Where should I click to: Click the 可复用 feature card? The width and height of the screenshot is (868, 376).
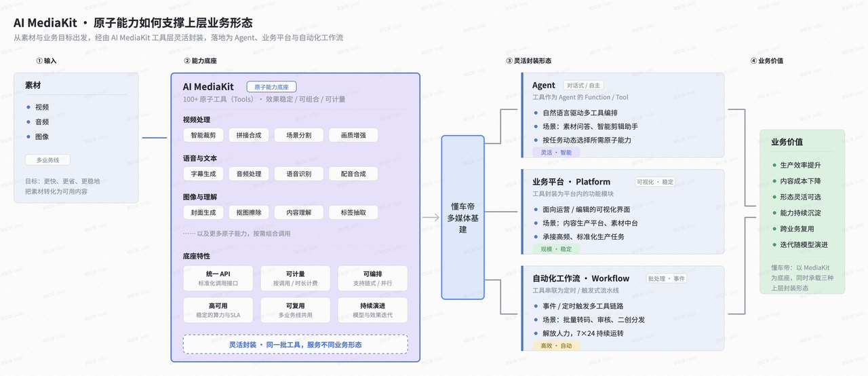(295, 310)
